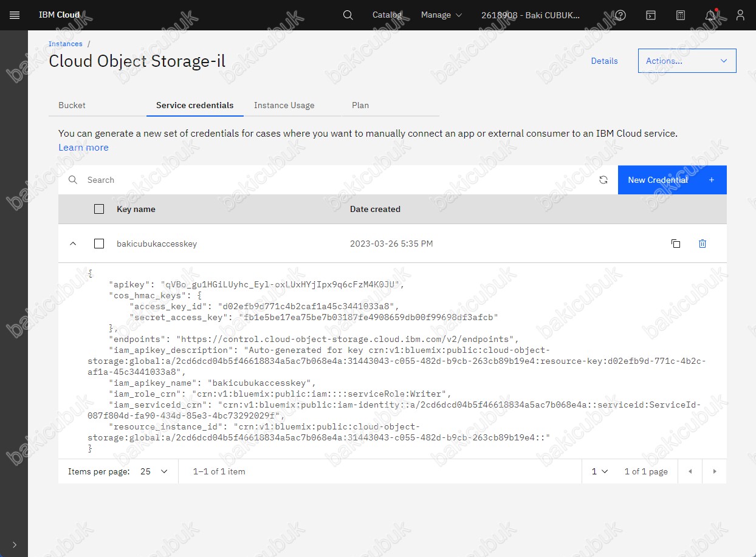The height and width of the screenshot is (557, 756).
Task: Follow the Learn more link
Action: pos(83,148)
